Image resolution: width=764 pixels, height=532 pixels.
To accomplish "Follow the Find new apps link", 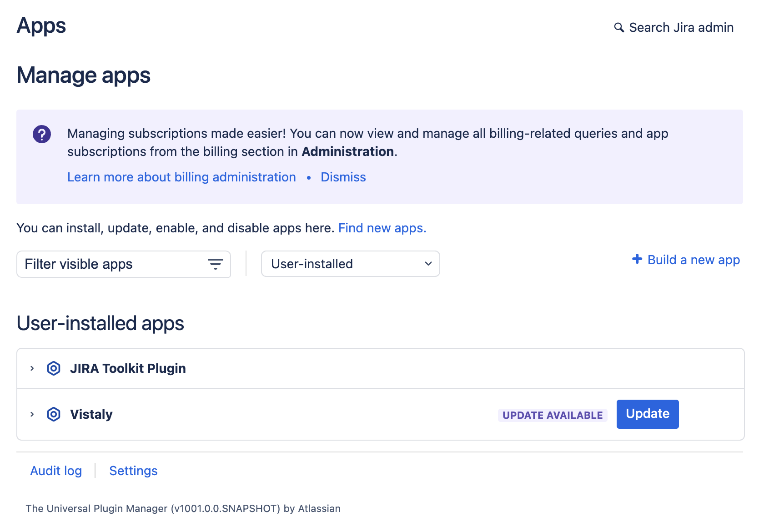I will [x=382, y=228].
